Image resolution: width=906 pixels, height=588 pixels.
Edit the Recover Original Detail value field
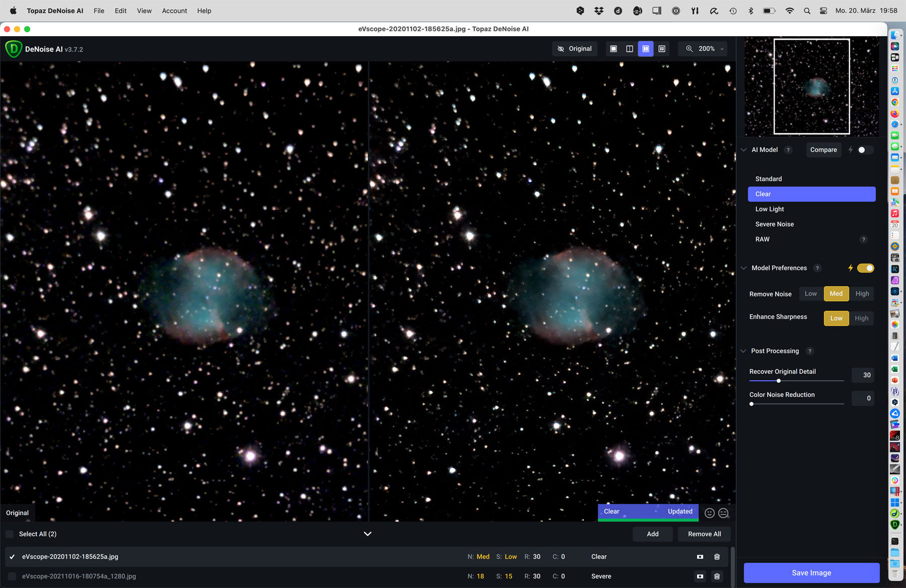[x=863, y=375]
